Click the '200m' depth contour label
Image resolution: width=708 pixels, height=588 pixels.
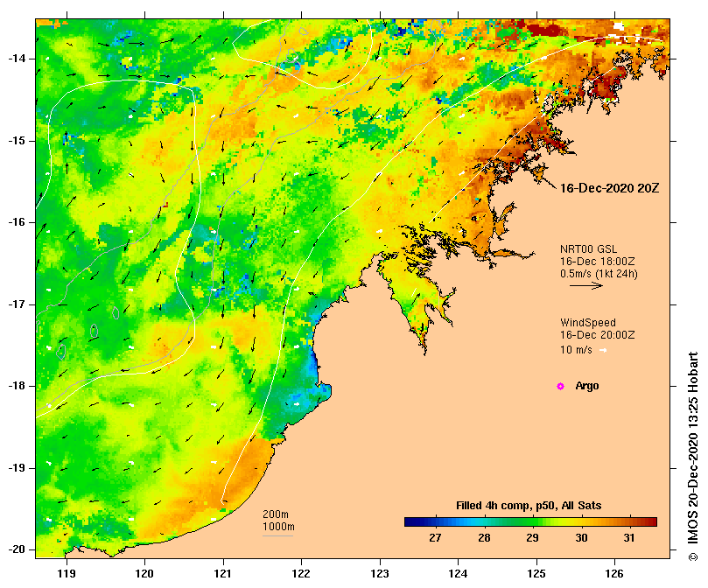coord(276,514)
